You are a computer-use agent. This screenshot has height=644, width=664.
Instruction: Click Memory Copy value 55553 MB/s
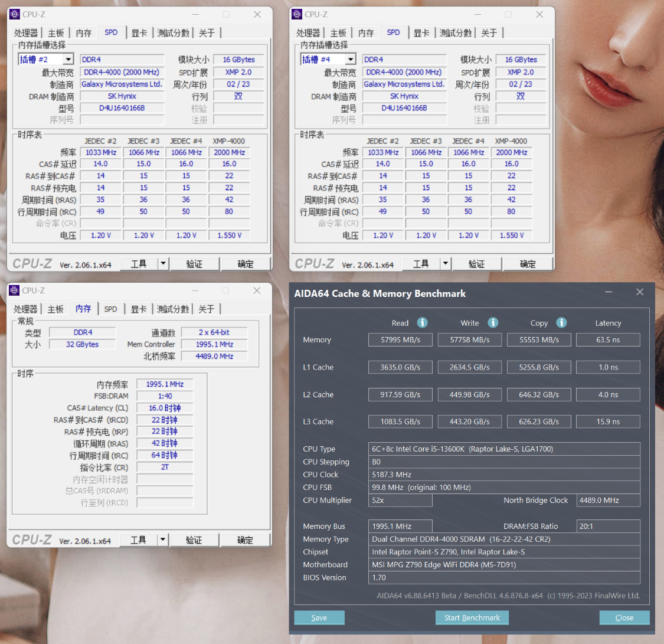point(539,339)
